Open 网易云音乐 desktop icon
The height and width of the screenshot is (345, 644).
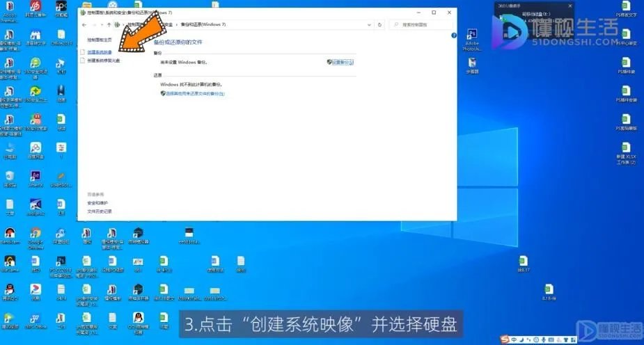tap(36, 10)
